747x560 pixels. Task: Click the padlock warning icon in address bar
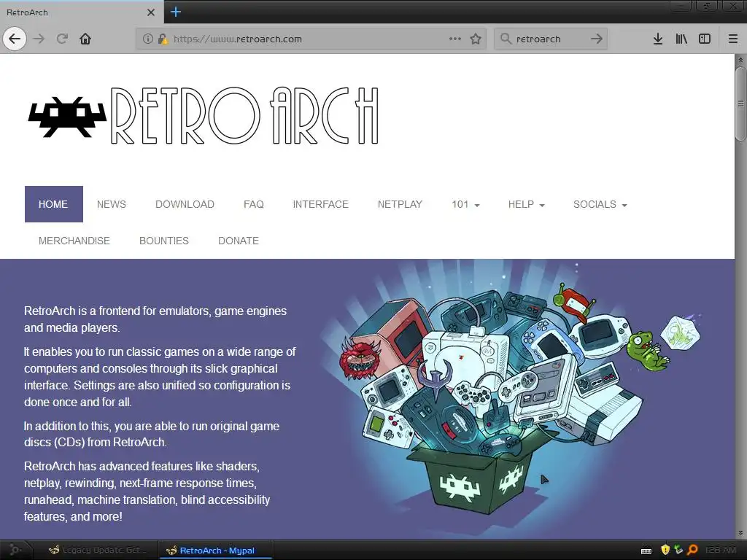coord(163,39)
